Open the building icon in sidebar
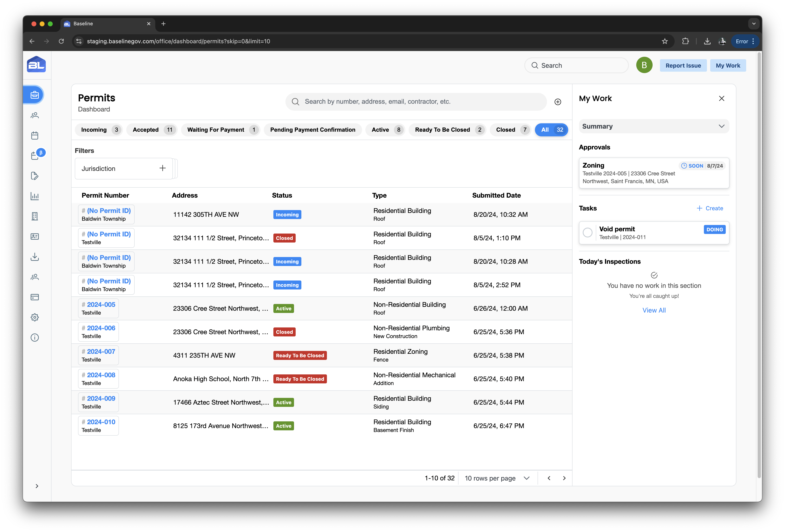 (x=35, y=216)
